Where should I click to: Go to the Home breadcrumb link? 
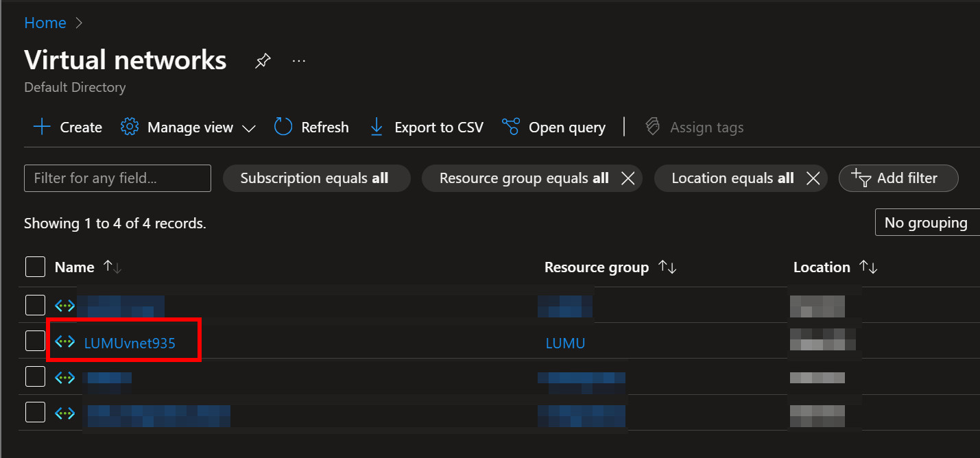(45, 23)
